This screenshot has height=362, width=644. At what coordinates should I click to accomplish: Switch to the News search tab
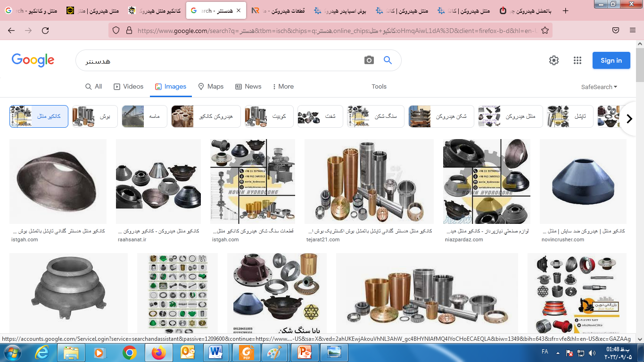248,87
